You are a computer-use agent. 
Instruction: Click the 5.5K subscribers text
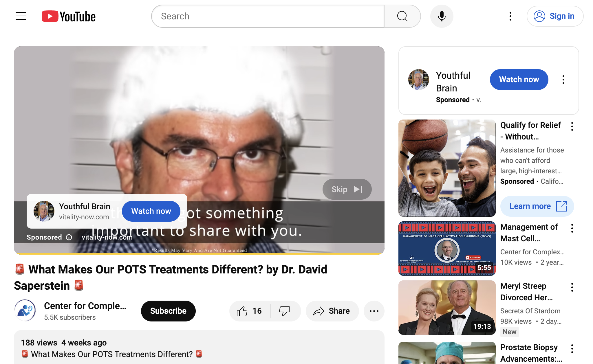coord(70,317)
